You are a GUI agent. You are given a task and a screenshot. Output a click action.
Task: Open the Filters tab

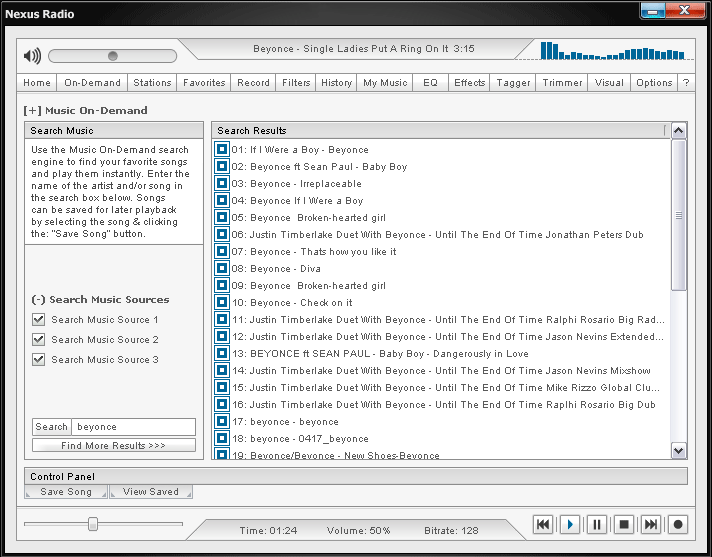[x=296, y=83]
